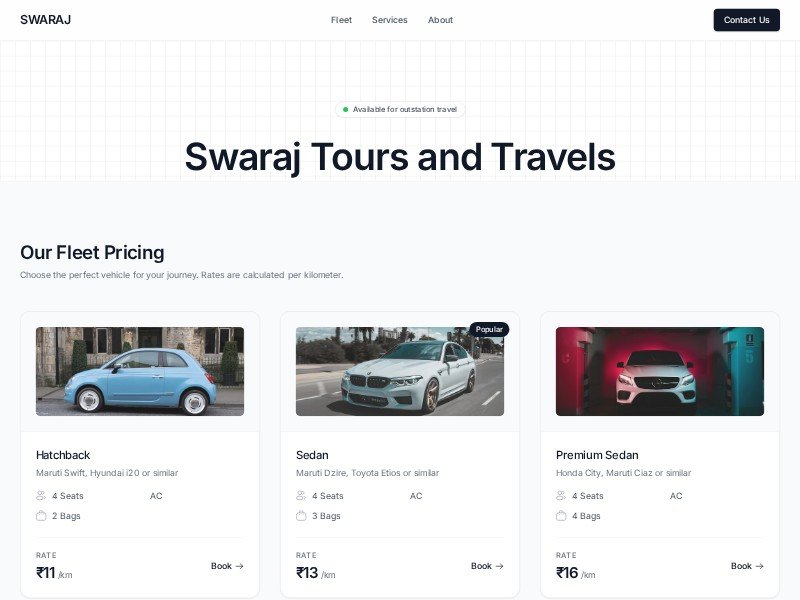The image size is (800, 600).
Task: Click the green availability dot in the badge
Action: click(345, 109)
